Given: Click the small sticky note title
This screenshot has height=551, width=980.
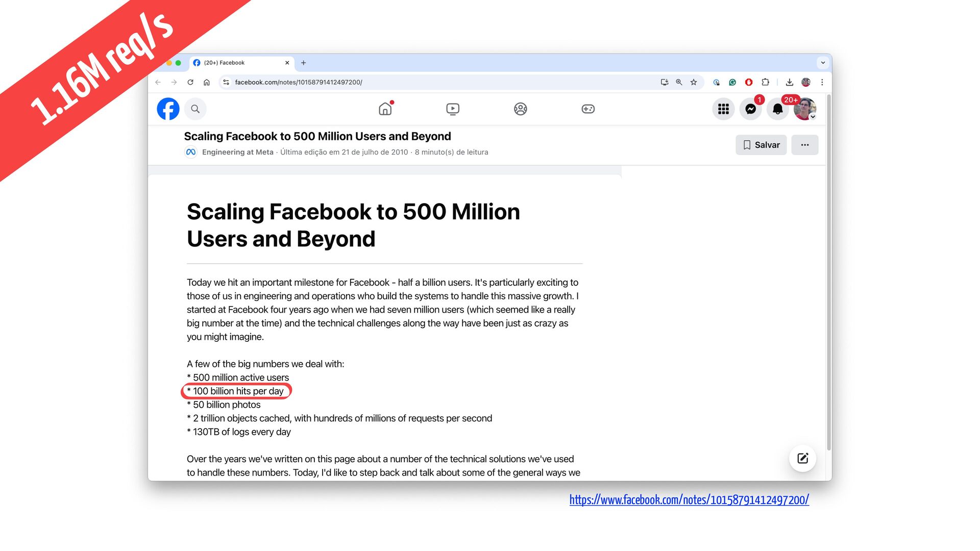Looking at the screenshot, I should point(317,136).
